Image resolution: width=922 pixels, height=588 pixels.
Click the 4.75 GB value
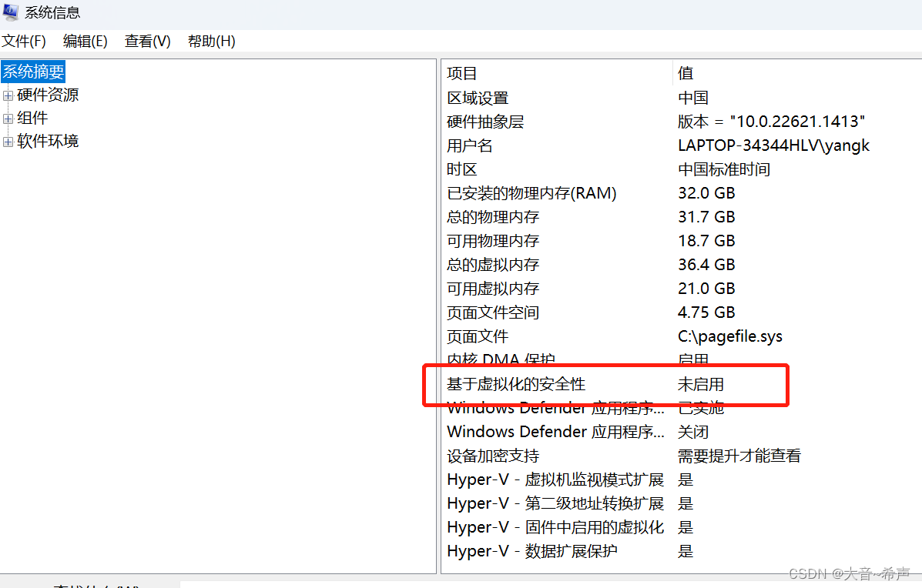(706, 312)
